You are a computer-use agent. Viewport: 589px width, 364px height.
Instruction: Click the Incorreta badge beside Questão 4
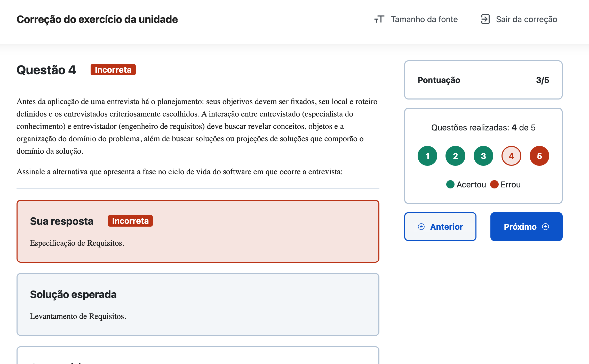[113, 70]
